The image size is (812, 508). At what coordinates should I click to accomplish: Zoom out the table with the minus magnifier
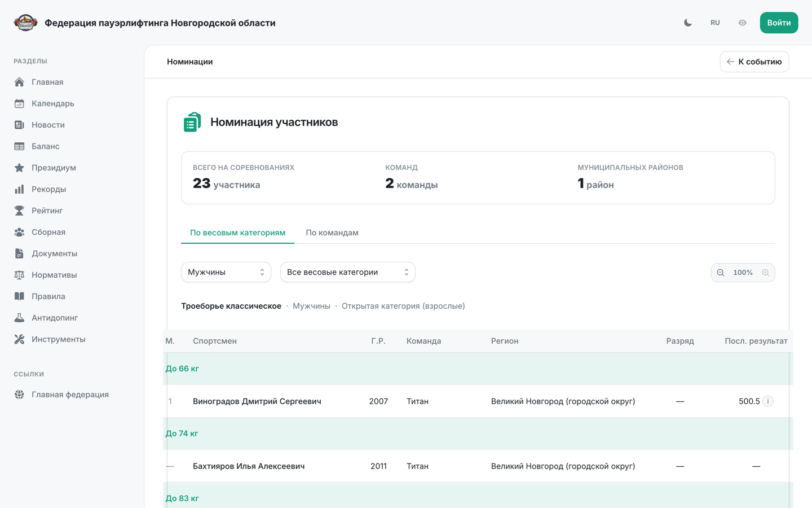[721, 273]
